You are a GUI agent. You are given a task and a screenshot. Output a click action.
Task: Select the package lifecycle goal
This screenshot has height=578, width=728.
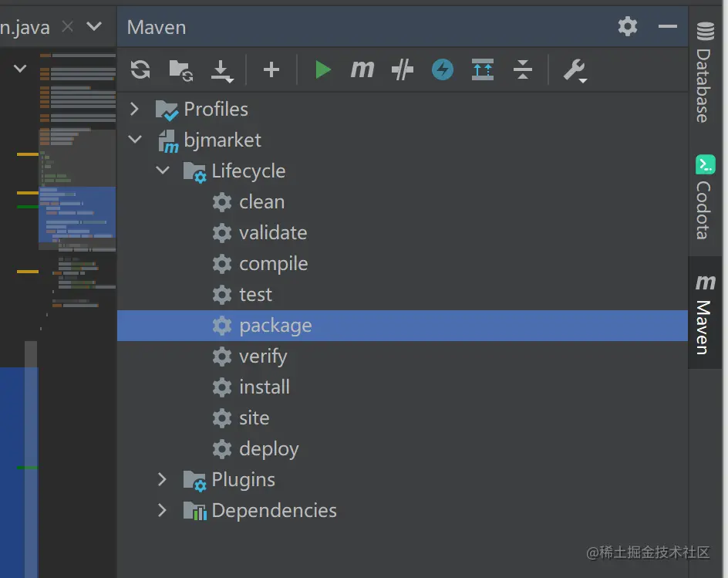(402, 326)
